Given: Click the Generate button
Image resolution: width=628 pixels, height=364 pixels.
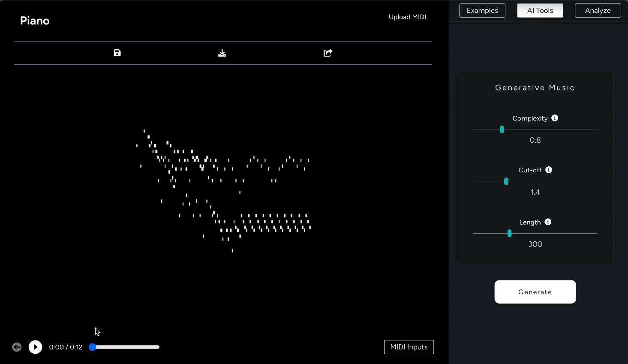Looking at the screenshot, I should point(535,292).
